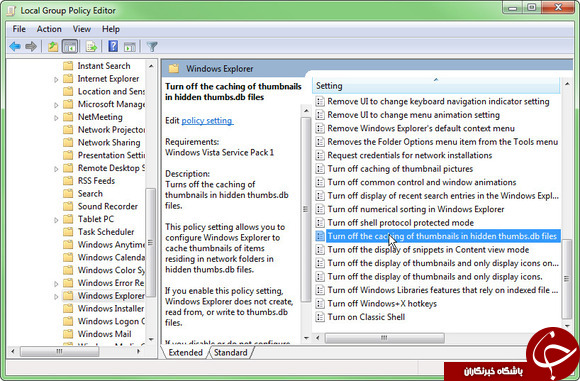Click policy icon for Turn off shell protocol protected mode
The width and height of the screenshot is (580, 381).
[320, 223]
